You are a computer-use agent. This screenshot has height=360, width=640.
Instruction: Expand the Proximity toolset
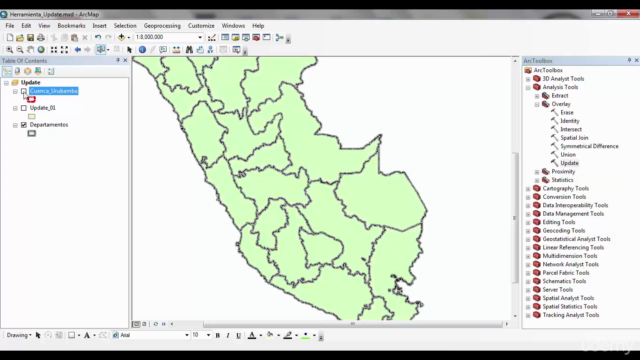537,172
